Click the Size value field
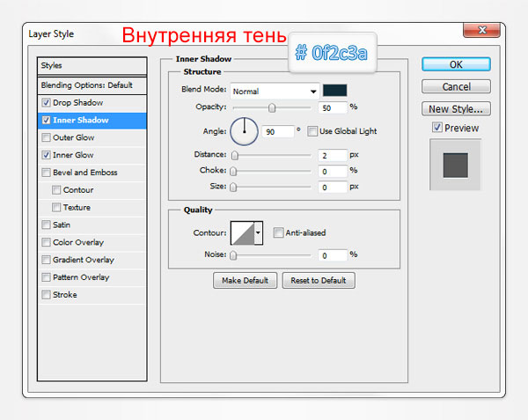The height and width of the screenshot is (420, 528). coord(333,187)
